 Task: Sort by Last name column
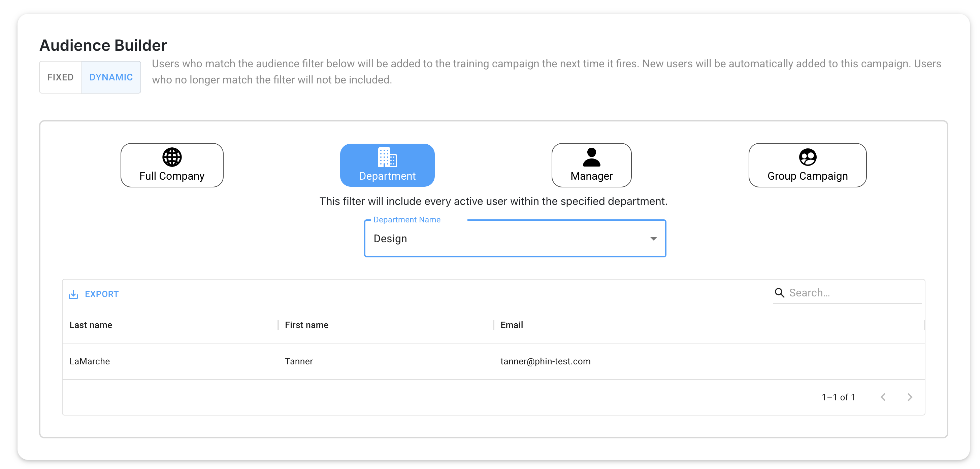pyautogui.click(x=91, y=325)
